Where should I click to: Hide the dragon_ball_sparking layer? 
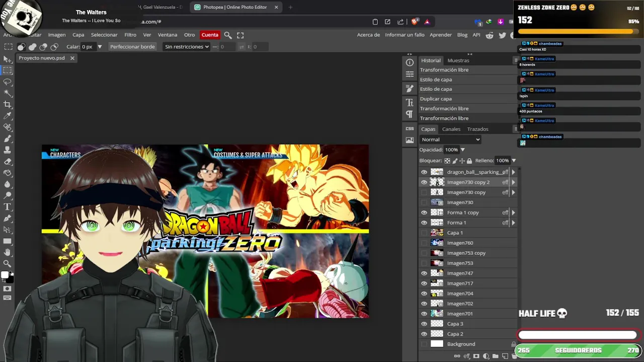coord(424,172)
